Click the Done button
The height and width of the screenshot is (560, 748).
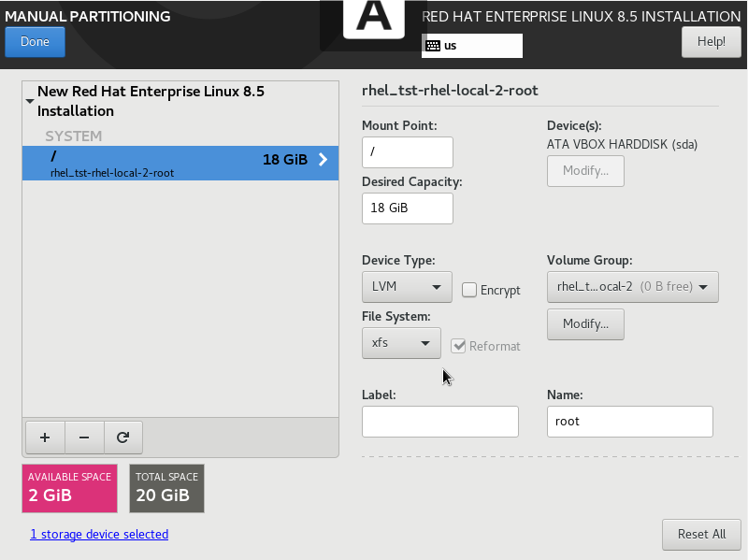(35, 41)
